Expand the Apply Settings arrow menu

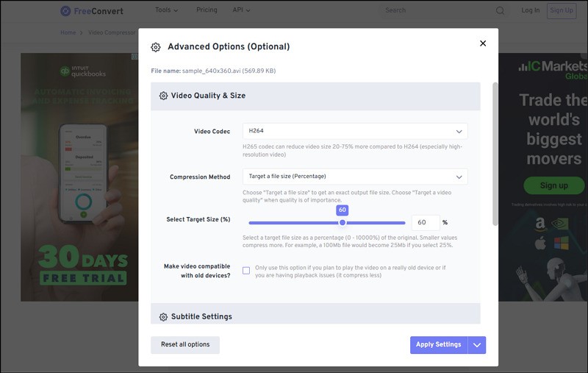[x=477, y=345]
